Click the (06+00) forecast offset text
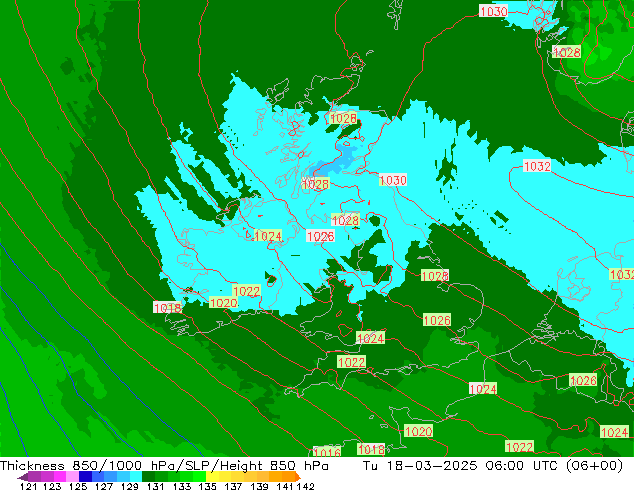Screen dimensions: 634x490 (x=594, y=466)
